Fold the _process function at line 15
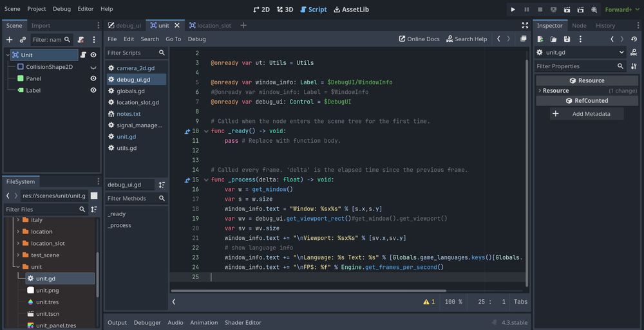 206,179
